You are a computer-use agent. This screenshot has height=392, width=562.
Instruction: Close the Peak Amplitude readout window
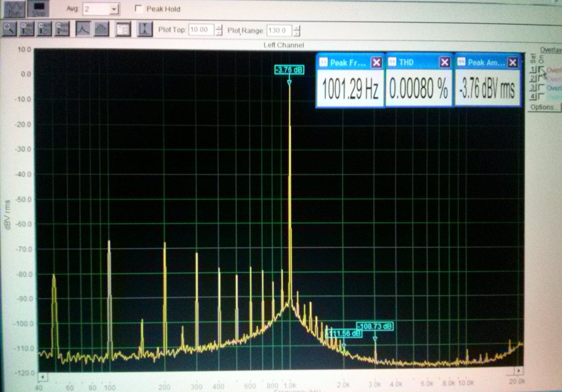pos(513,63)
